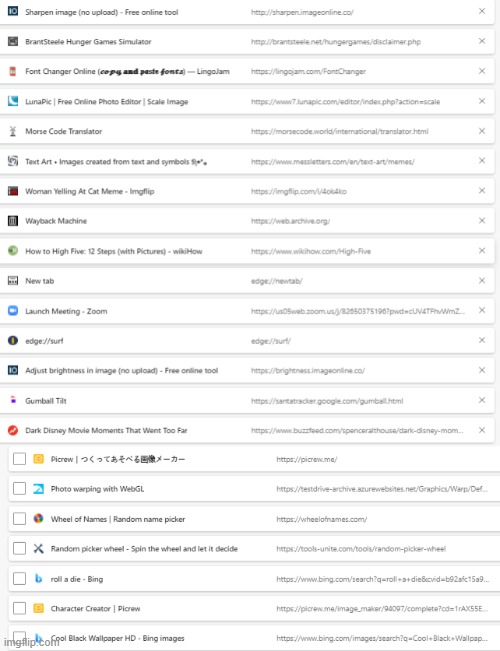This screenshot has width=500, height=651.
Task: Click the Picrew image maker row favicon
Action: coord(38,459)
